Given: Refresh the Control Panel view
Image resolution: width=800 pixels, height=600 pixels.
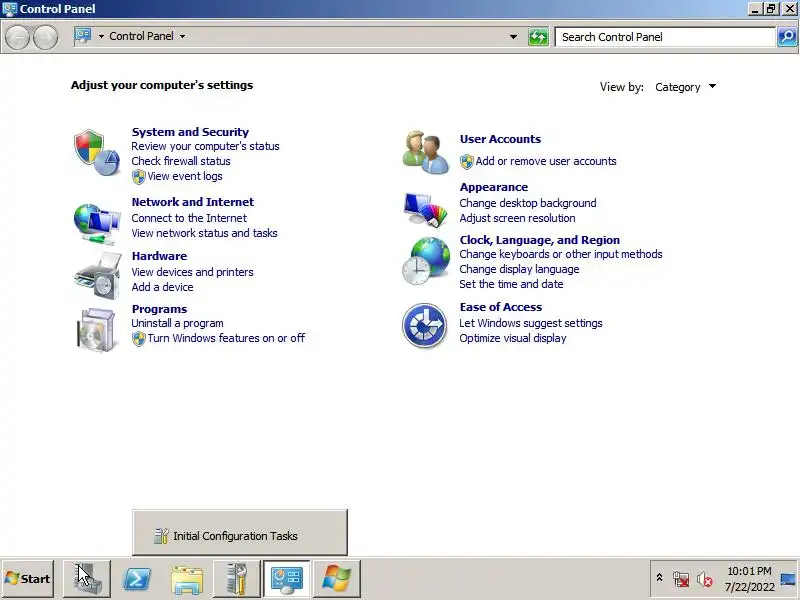Looking at the screenshot, I should tap(538, 37).
